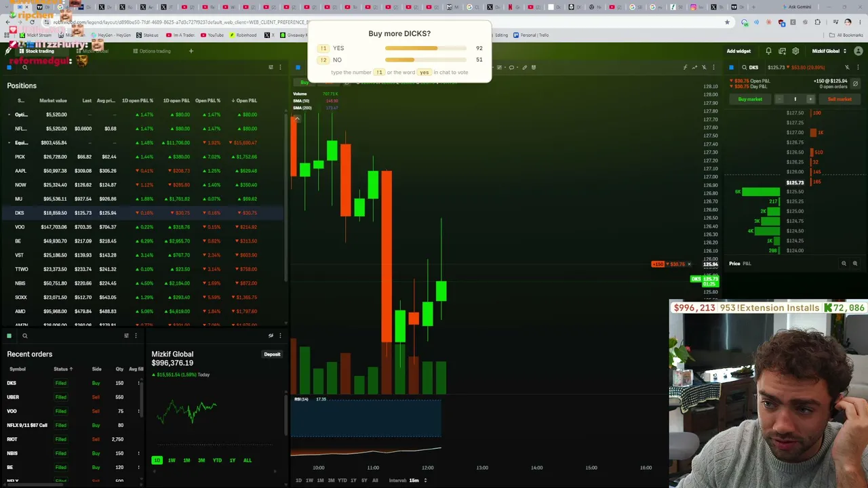Set account chart range to YTD
The width and height of the screenshot is (868, 488).
point(217,460)
